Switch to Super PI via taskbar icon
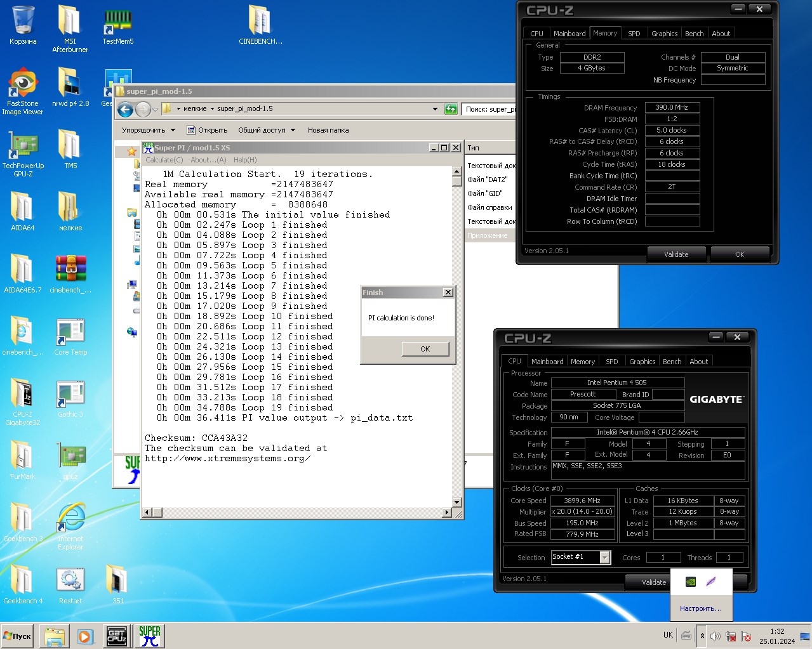Viewport: 812px width, 649px height. point(149,636)
